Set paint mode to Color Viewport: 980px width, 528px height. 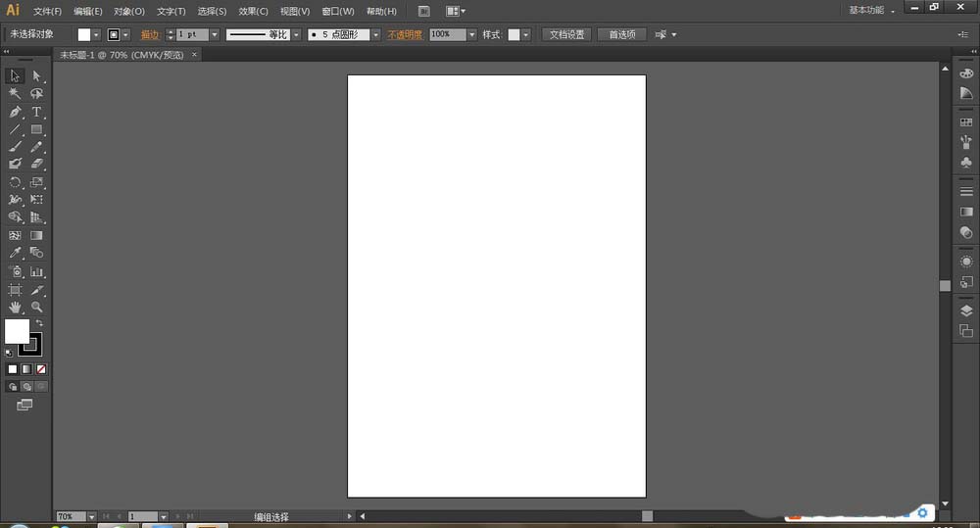(x=13, y=369)
